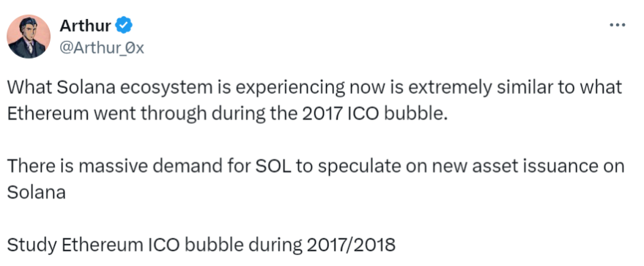
Task: Open Arthur's profile avatar picture
Action: tap(29, 37)
